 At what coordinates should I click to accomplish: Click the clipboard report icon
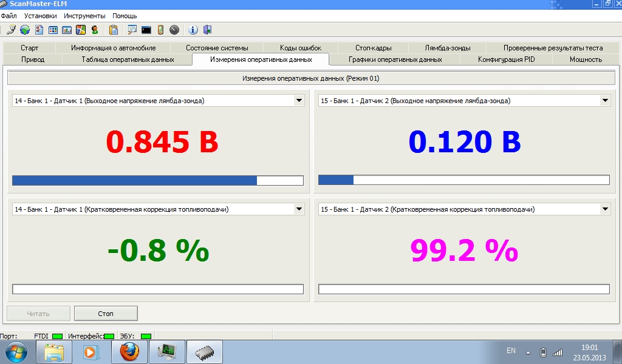(x=113, y=29)
